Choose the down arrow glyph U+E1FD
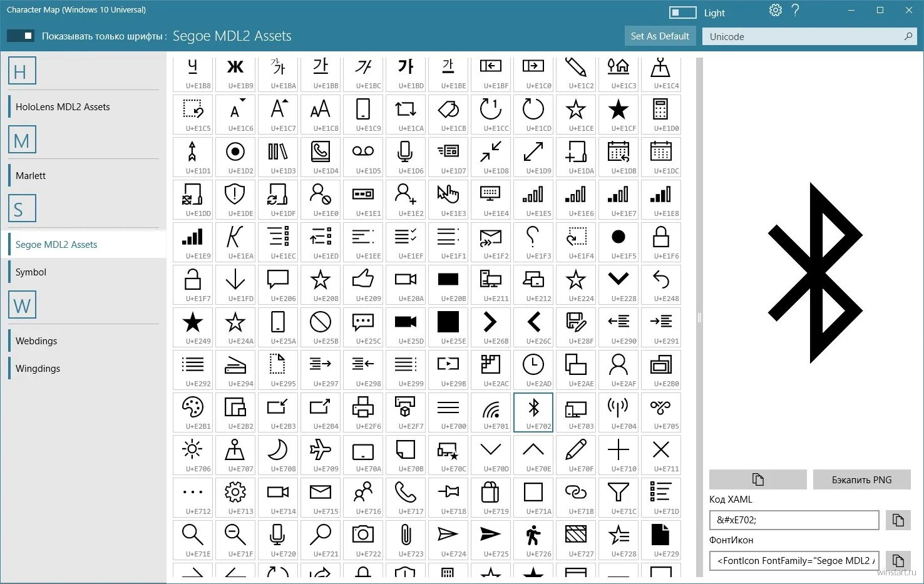Screen dimensions: 924x584 (x=235, y=285)
